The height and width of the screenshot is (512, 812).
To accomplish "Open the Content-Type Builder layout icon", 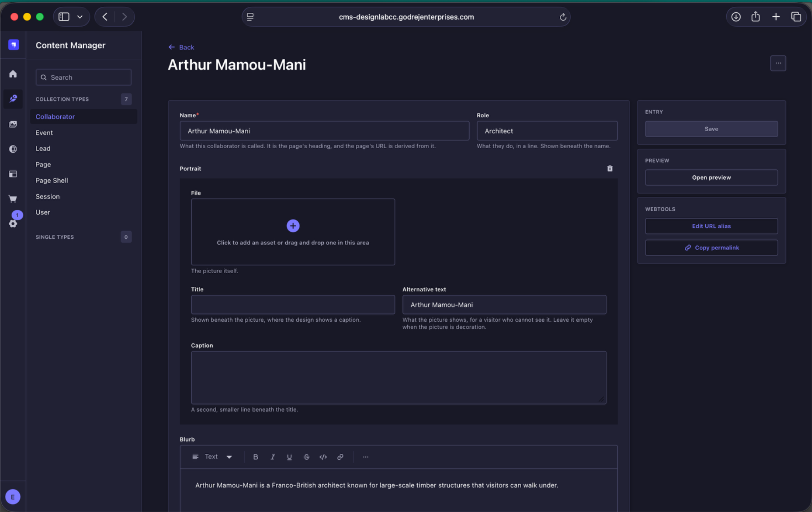I will click(13, 174).
